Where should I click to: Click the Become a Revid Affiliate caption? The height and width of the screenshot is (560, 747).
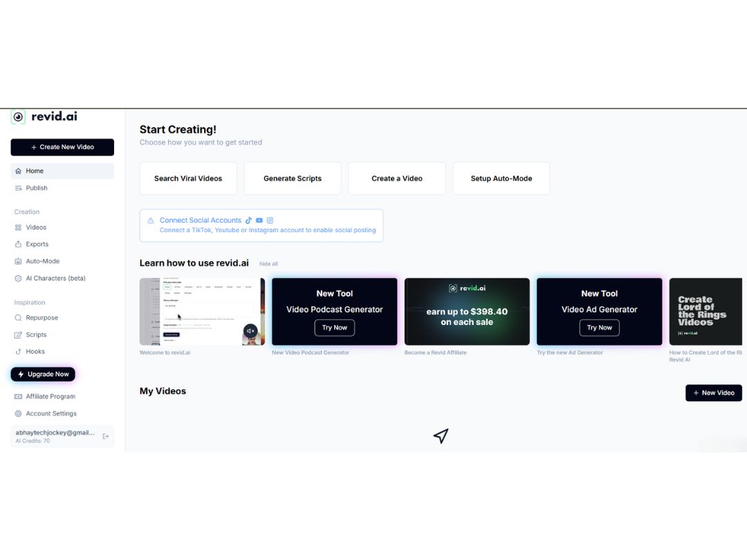[x=436, y=353]
